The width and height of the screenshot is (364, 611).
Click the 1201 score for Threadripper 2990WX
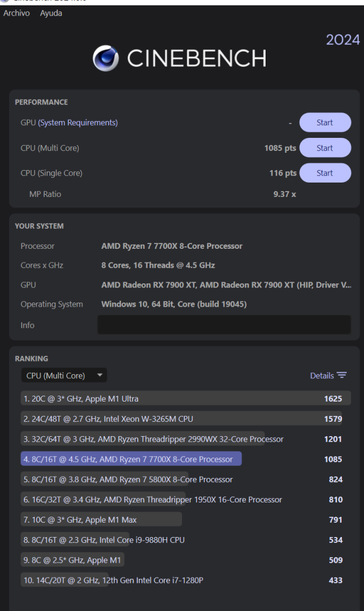tap(333, 439)
